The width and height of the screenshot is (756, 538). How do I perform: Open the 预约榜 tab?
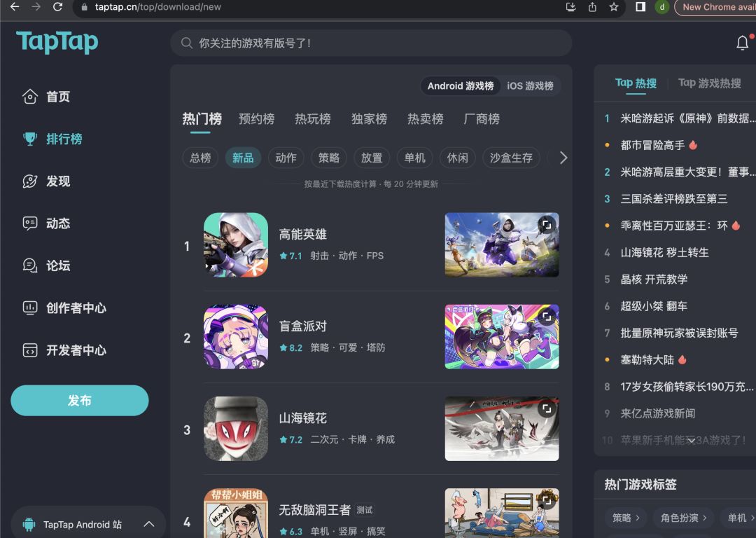(x=256, y=118)
